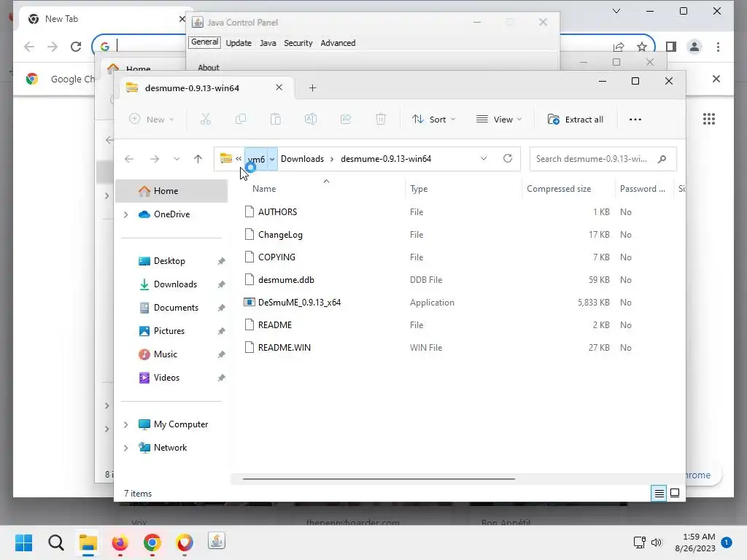Select Home in navigation pane
This screenshot has width=747, height=560.
(172, 191)
